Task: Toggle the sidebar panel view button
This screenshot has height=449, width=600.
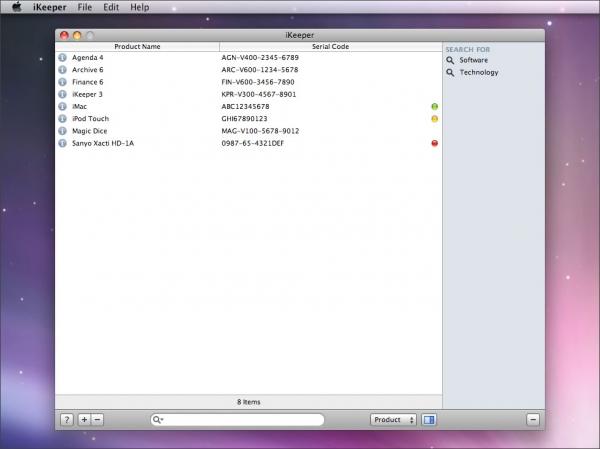Action: click(429, 420)
